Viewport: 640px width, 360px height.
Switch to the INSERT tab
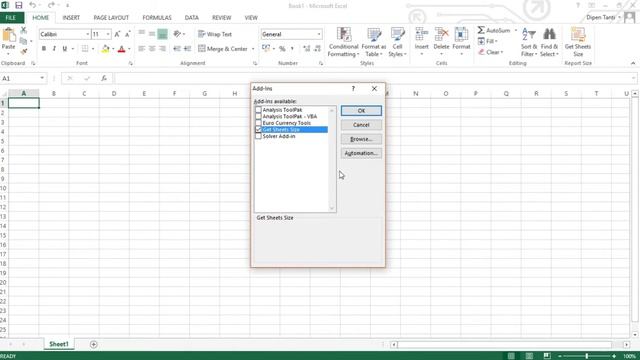[71, 18]
